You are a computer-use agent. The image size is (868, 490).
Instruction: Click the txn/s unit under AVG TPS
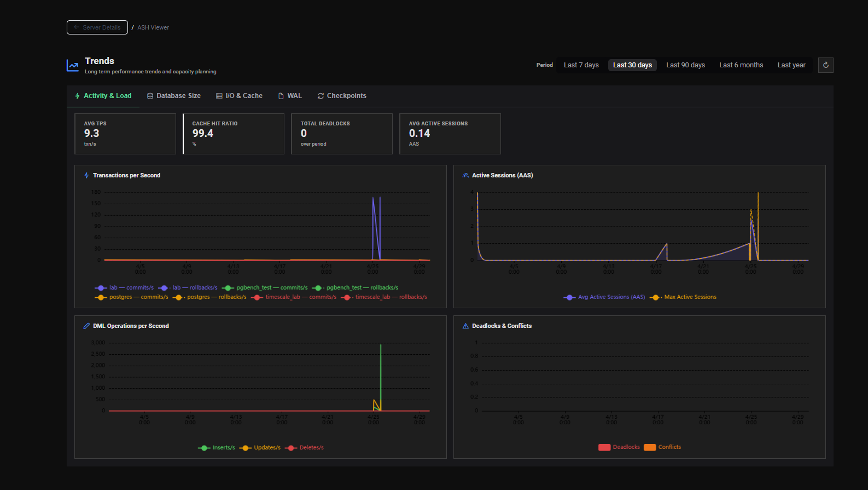point(90,145)
